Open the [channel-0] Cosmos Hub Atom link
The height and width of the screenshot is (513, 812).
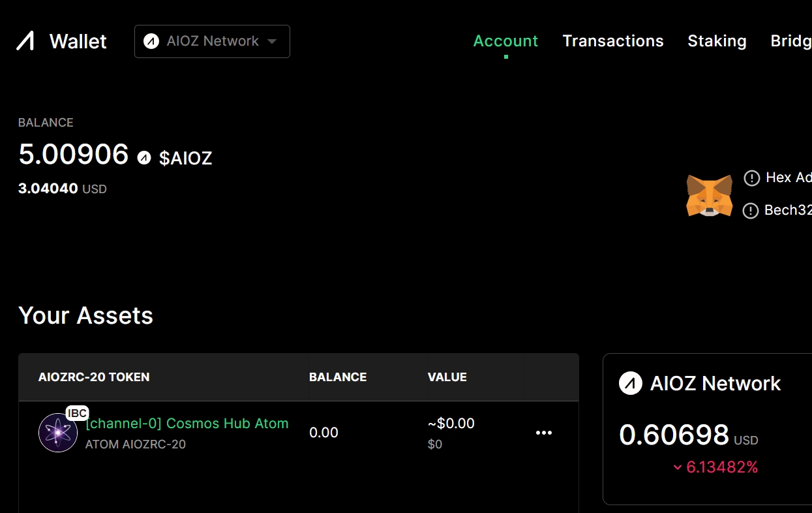tap(187, 424)
